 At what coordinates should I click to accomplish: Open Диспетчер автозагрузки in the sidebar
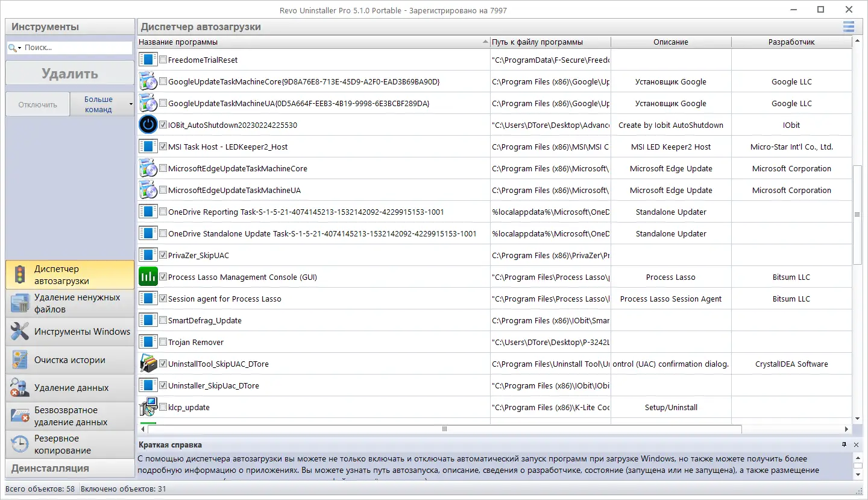pyautogui.click(x=70, y=275)
